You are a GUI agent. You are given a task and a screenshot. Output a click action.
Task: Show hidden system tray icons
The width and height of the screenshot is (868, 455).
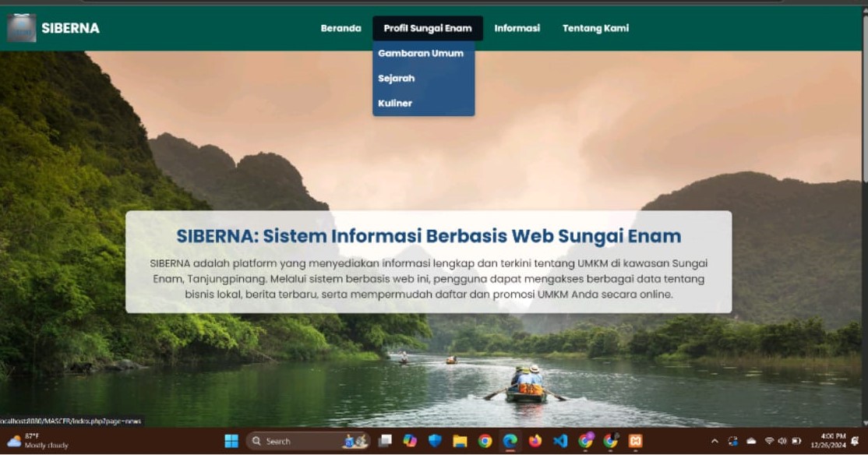click(715, 441)
